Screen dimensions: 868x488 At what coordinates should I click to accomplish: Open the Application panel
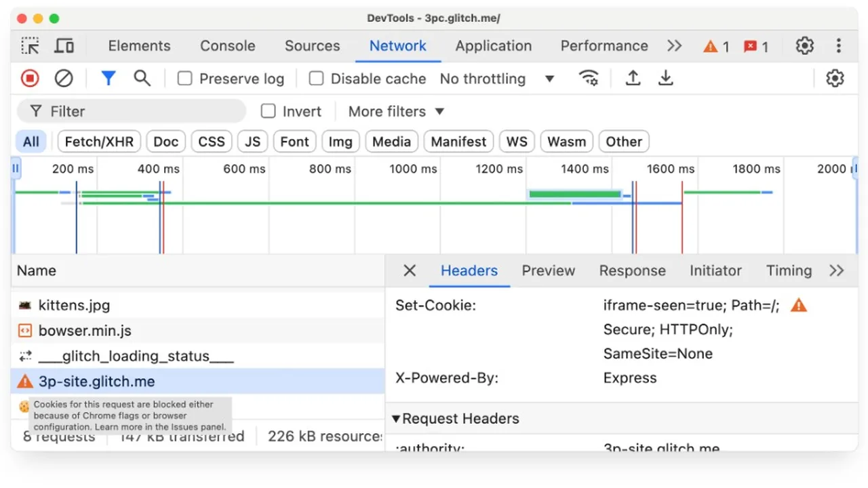click(x=494, y=46)
